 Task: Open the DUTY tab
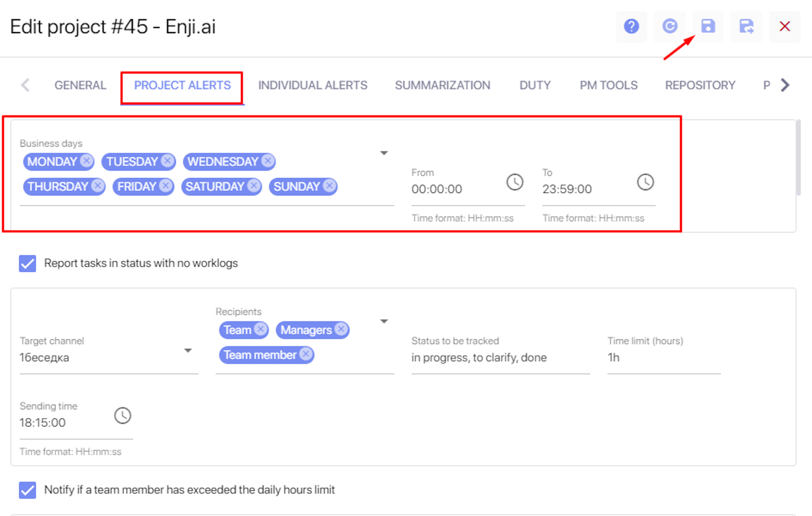tap(535, 85)
